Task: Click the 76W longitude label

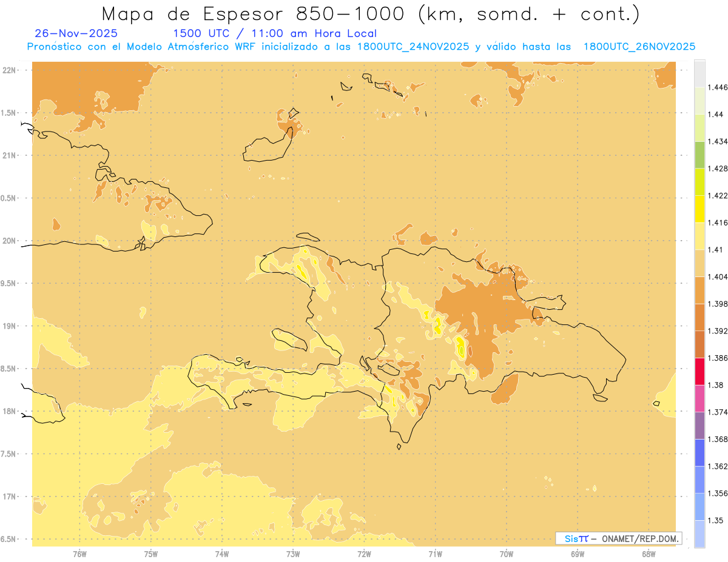Action: [79, 554]
